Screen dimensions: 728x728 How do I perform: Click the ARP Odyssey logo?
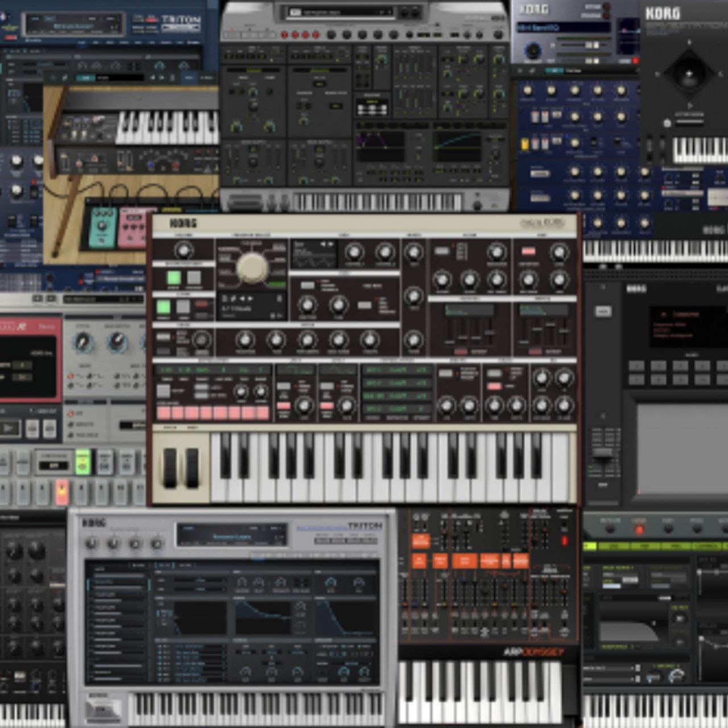pos(533,652)
